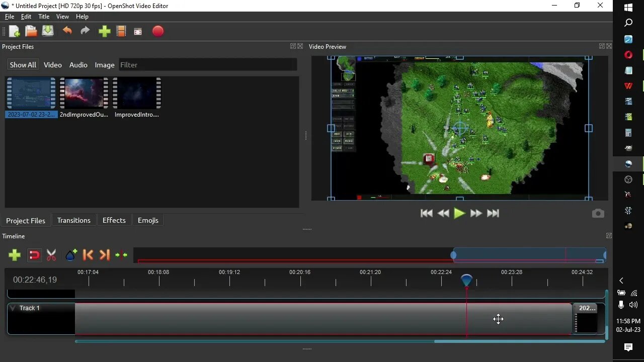Open the Title menu
The image size is (644, 362).
click(44, 17)
